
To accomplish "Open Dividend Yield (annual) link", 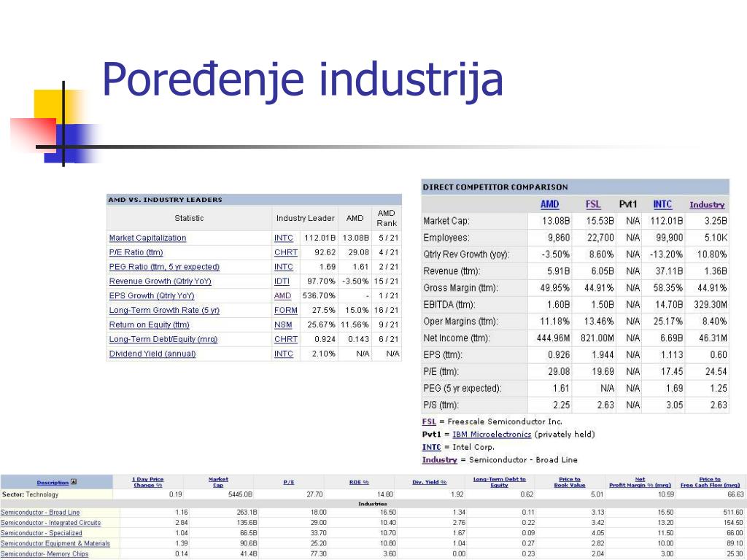I will tap(152, 354).
